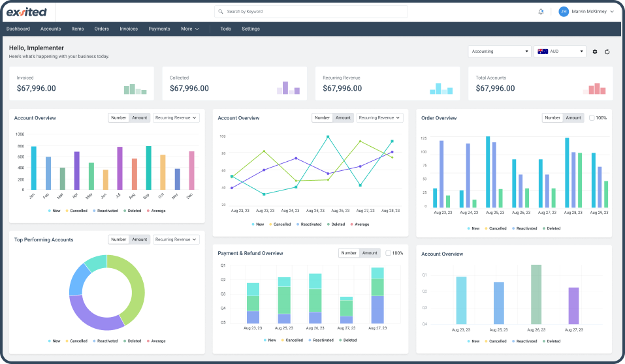This screenshot has height=364, width=625.
Task: Expand the More menu in the navigation bar
Action: click(x=189, y=29)
